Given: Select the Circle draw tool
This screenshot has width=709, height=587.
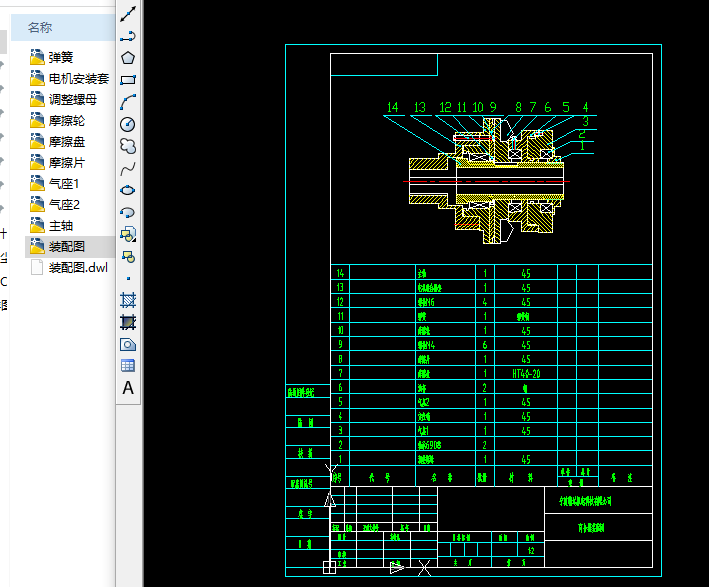Looking at the screenshot, I should pos(128,124).
